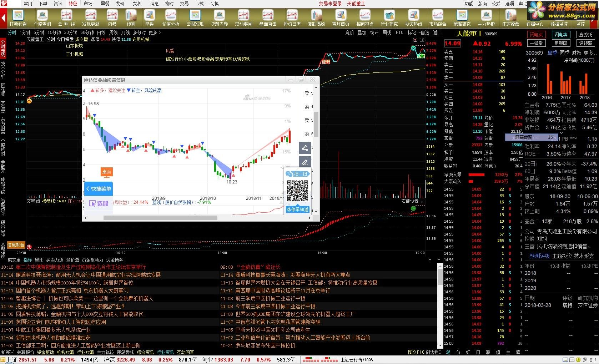
Task: Open the 主力热股 toolbar icon
Action: pos(486,18)
